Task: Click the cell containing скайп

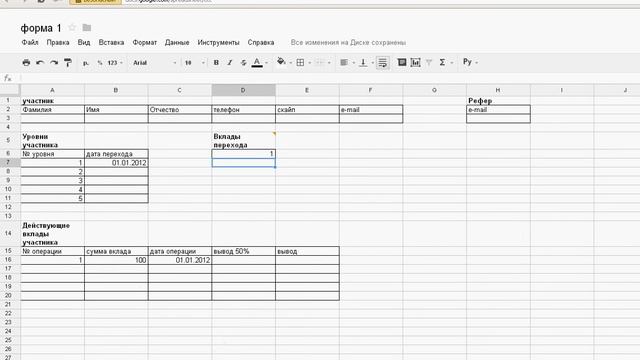Action: [307, 109]
